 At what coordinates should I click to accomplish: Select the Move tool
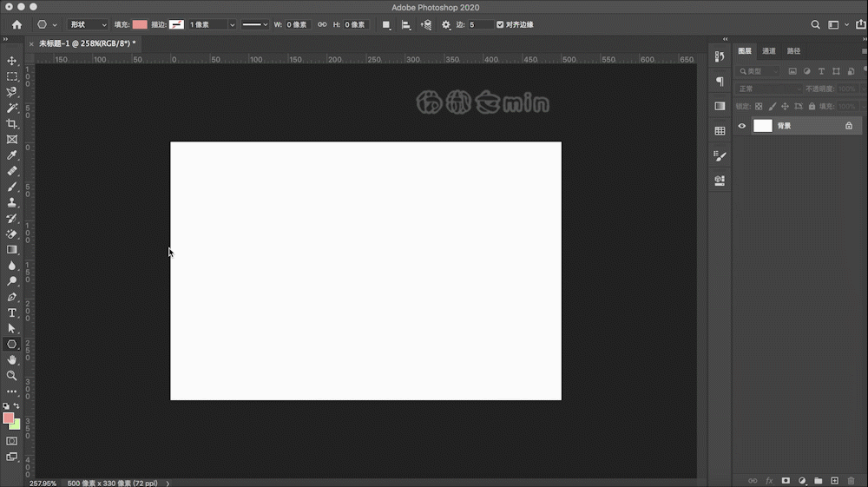[x=11, y=61]
